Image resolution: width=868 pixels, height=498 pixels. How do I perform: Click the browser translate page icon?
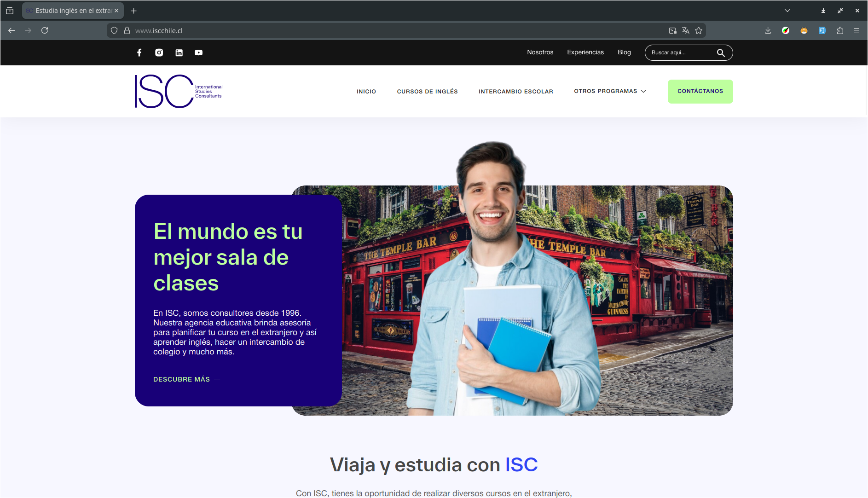pos(686,30)
